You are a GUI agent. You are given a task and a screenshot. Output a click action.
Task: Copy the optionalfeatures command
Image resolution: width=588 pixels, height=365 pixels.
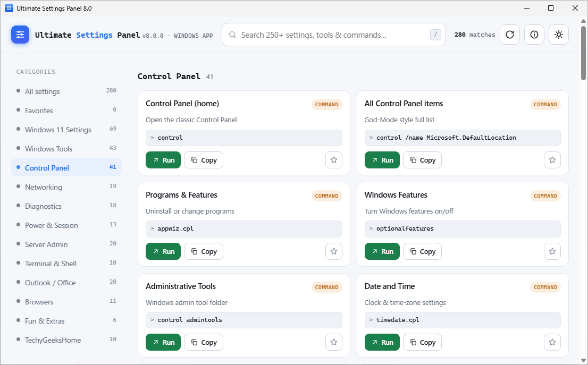pos(422,251)
